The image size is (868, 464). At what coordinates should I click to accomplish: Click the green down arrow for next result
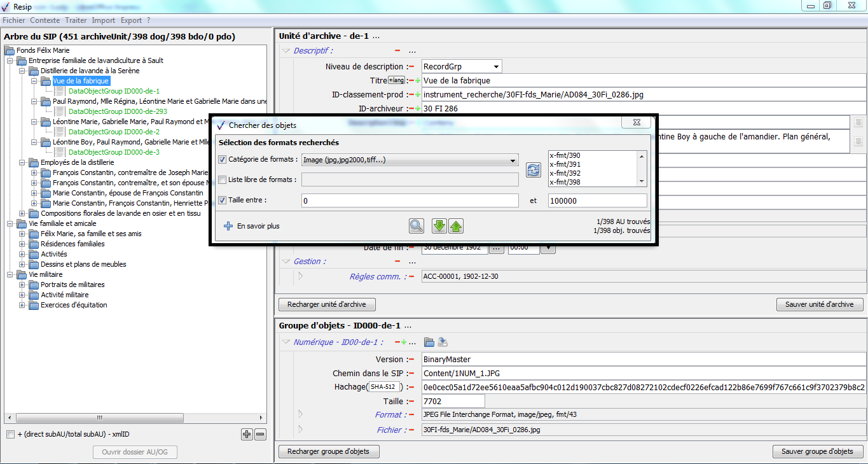click(x=439, y=226)
